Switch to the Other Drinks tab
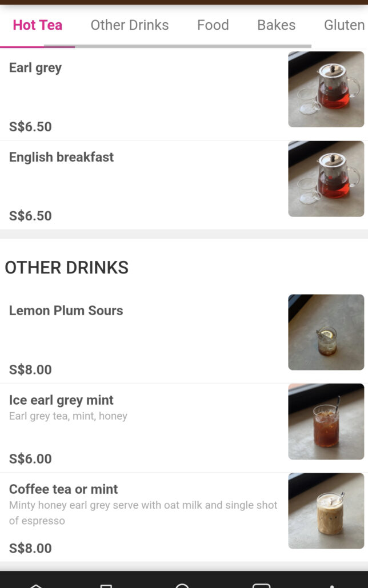The image size is (368, 588). click(130, 25)
